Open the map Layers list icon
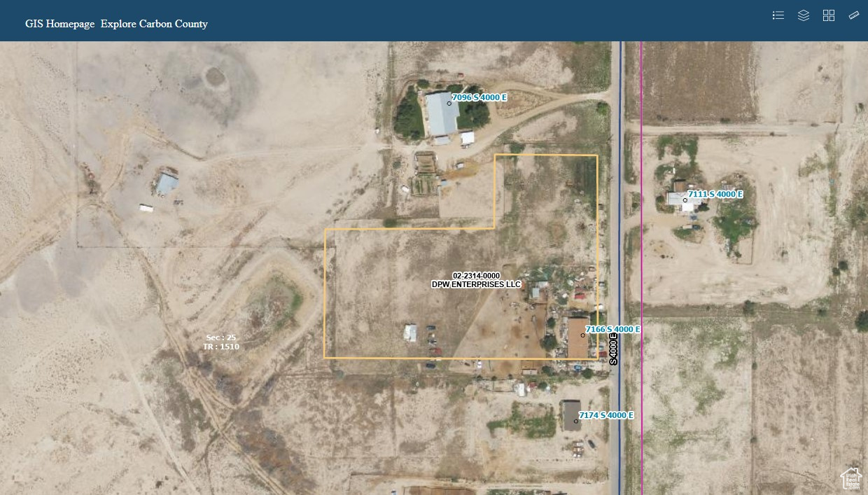 (804, 15)
